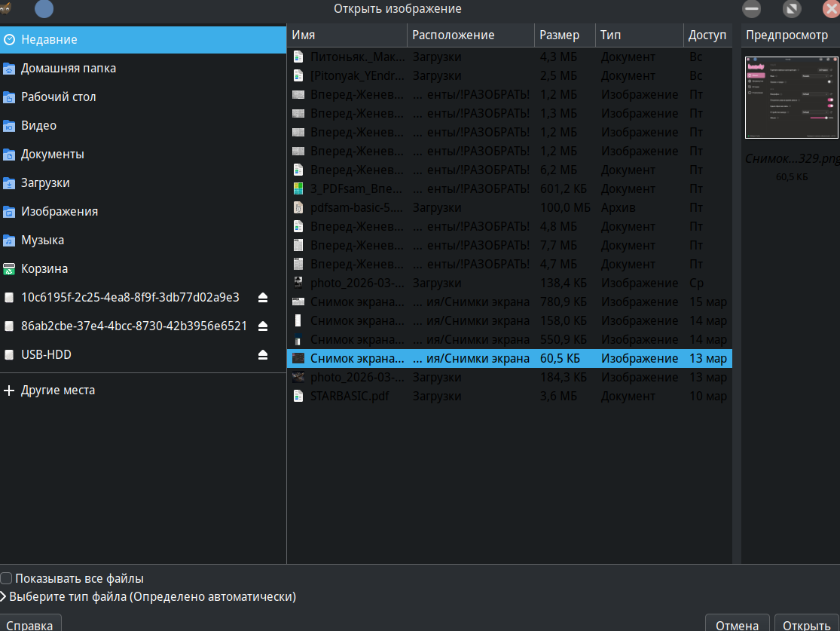This screenshot has height=631, width=840.
Task: Click the 184,3 КБ photo file icon
Action: (298, 378)
